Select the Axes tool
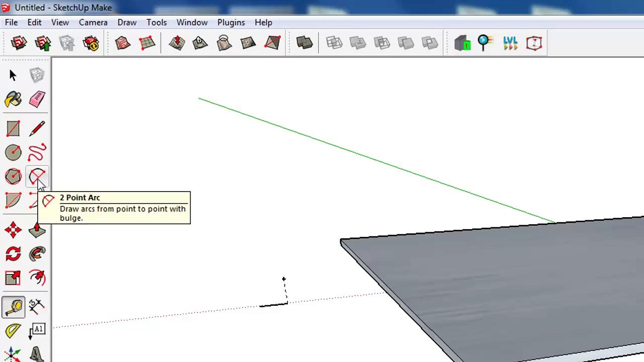The height and width of the screenshot is (362, 644). (13, 354)
